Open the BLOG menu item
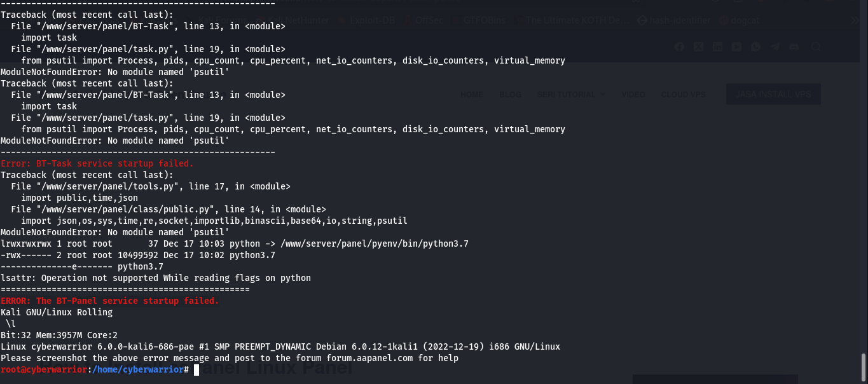The width and height of the screenshot is (868, 384). point(510,94)
